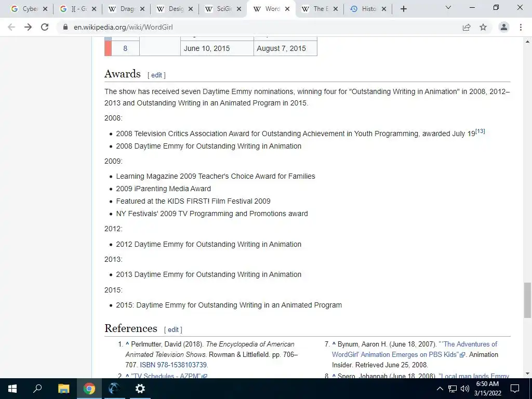This screenshot has width=532, height=399.
Task: Click the page vertical scrollbar thumb
Action: [x=527, y=300]
